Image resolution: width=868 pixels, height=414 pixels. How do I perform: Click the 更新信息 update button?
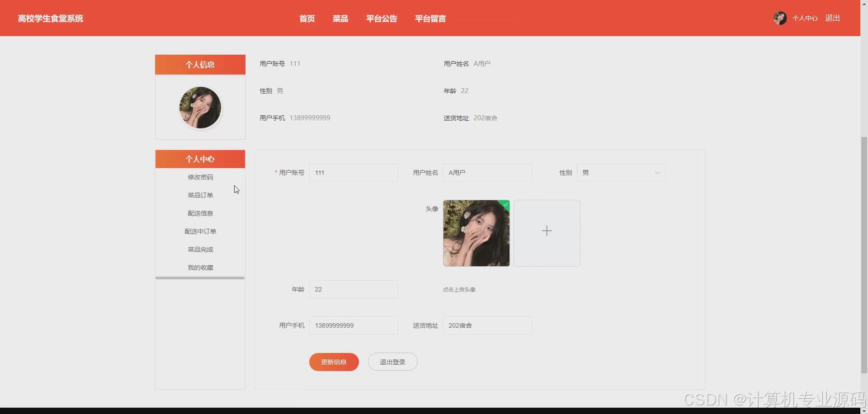click(x=334, y=362)
